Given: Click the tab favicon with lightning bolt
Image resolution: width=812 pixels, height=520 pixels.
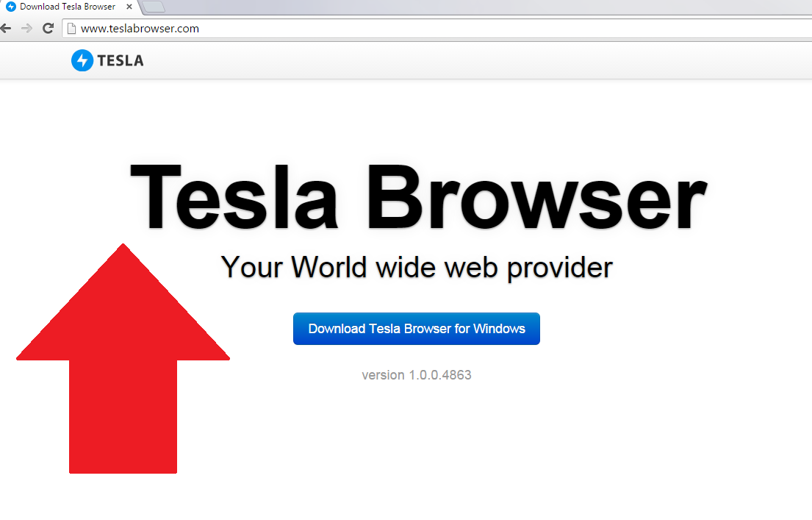Looking at the screenshot, I should click(x=11, y=7).
